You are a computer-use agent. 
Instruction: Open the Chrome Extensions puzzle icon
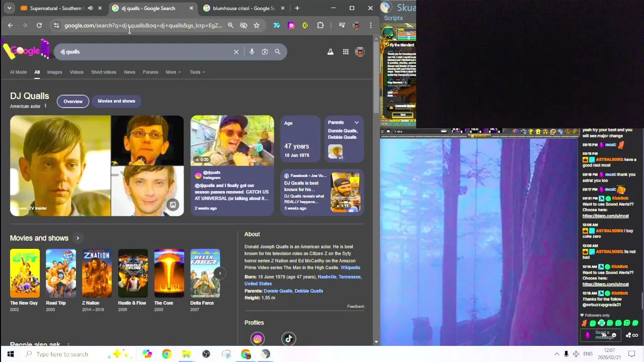click(320, 25)
